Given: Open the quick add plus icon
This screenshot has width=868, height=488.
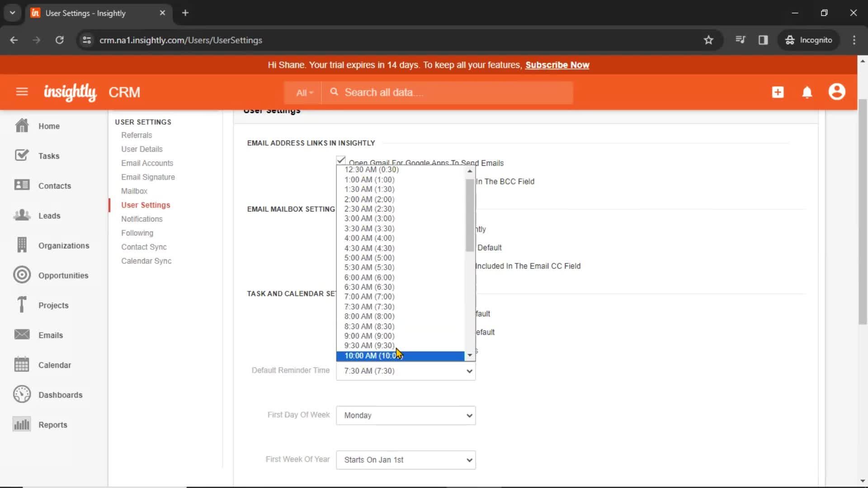Looking at the screenshot, I should pos(778,92).
